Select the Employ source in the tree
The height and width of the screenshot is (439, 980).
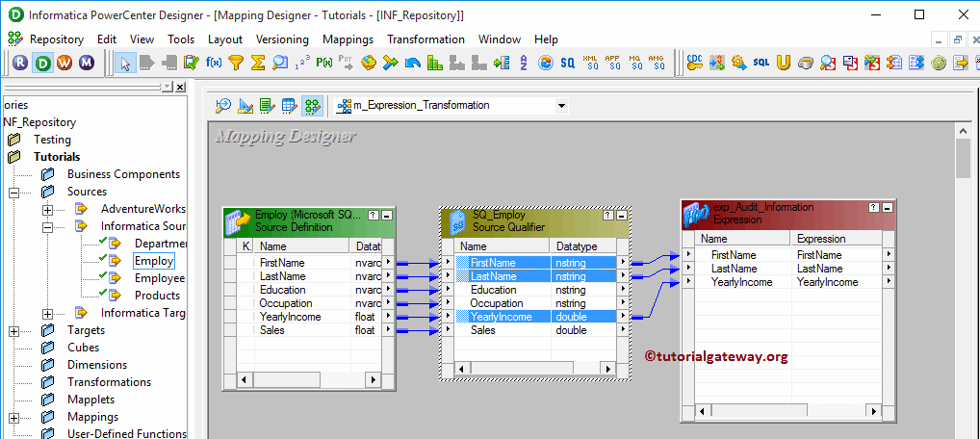click(154, 261)
